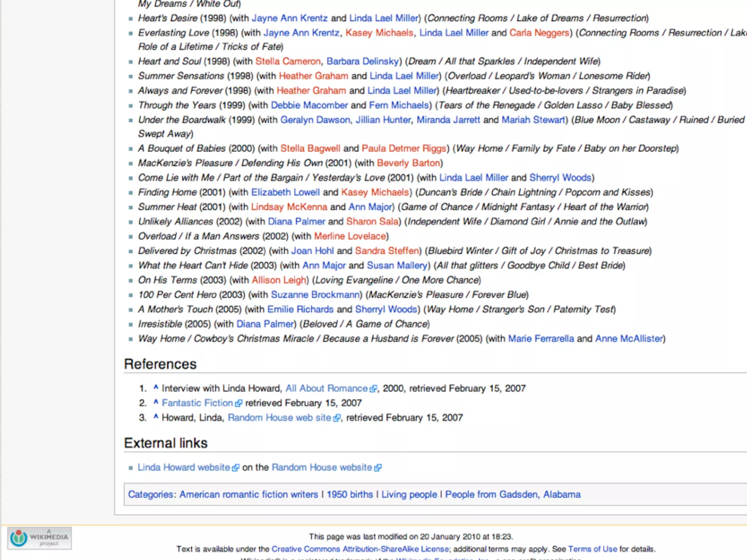Open the Anne McAllister author link

tap(629, 339)
